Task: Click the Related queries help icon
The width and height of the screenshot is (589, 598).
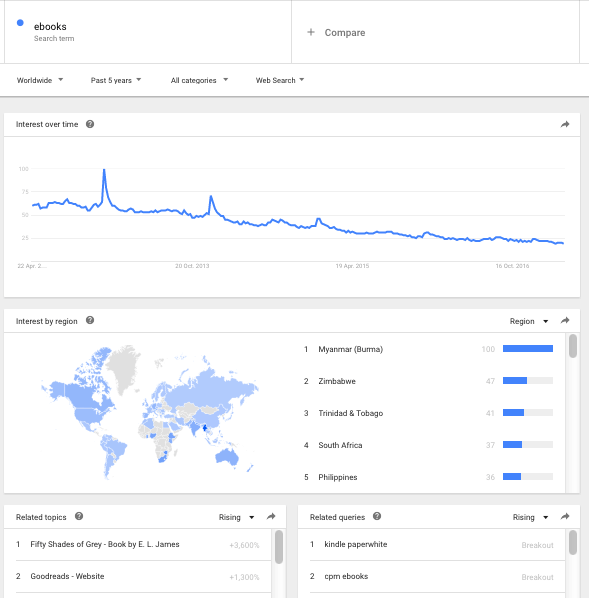Action: [377, 516]
